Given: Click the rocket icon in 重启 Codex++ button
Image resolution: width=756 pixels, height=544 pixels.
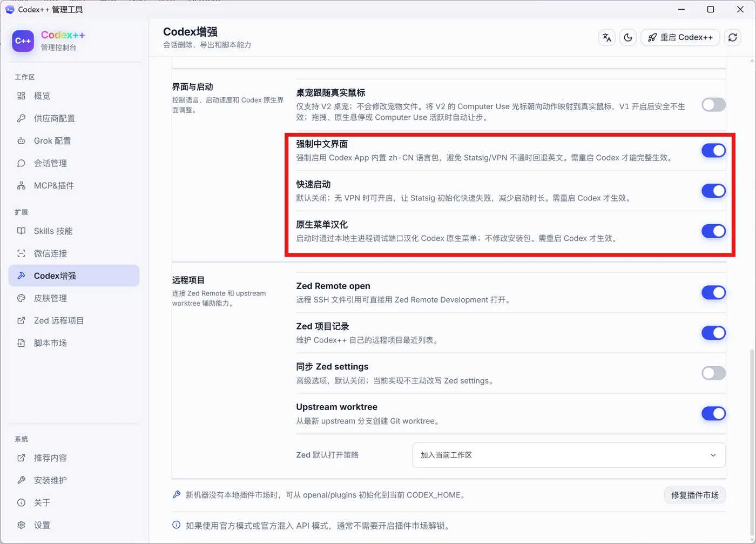Looking at the screenshot, I should tap(652, 37).
